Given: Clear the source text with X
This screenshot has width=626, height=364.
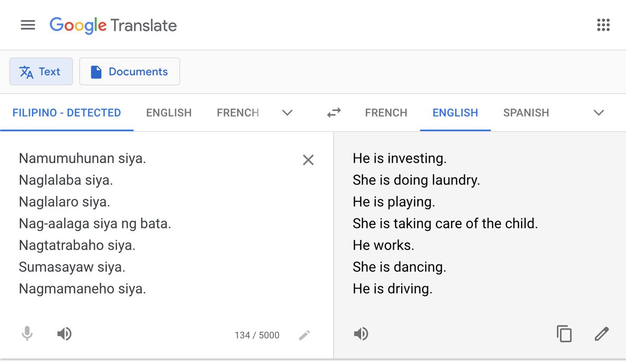Looking at the screenshot, I should click(x=308, y=160).
